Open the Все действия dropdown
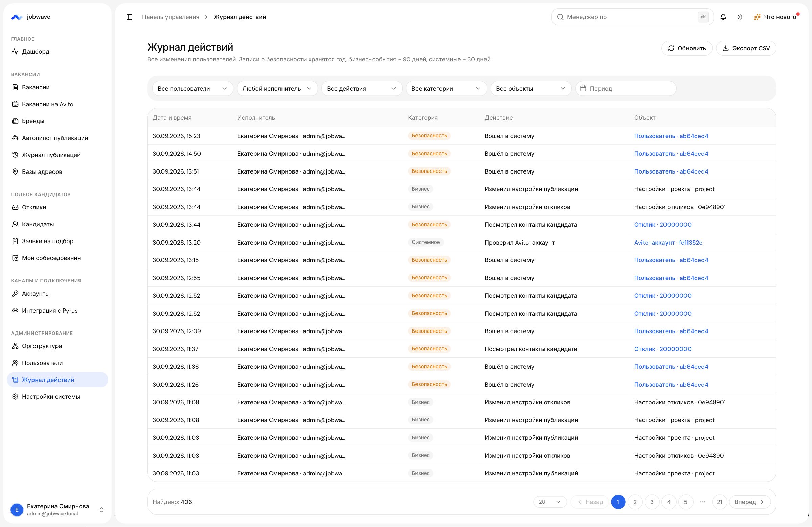Viewport: 812px width, 527px height. pyautogui.click(x=362, y=88)
